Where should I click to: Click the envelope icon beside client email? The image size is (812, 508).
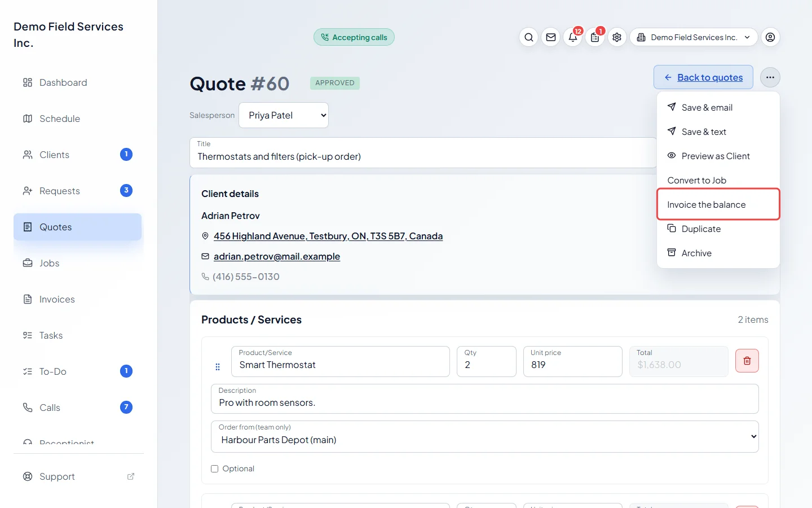point(205,256)
